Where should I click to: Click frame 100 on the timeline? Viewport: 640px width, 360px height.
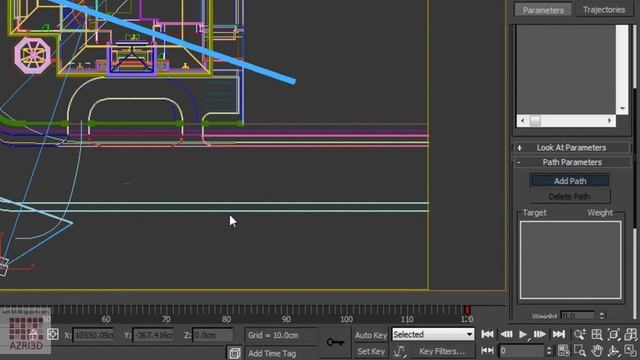347,319
